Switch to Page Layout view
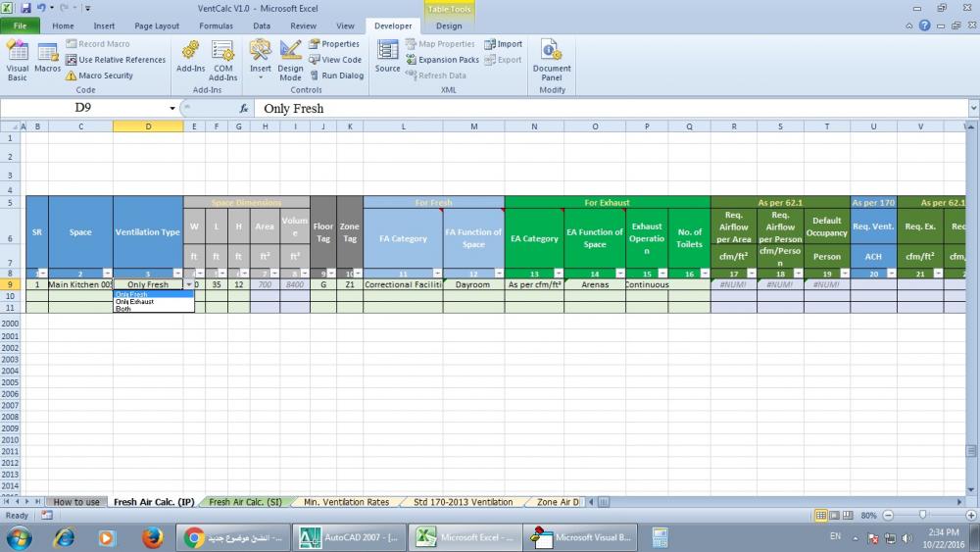Screen dimensions: 980x552 (834, 515)
